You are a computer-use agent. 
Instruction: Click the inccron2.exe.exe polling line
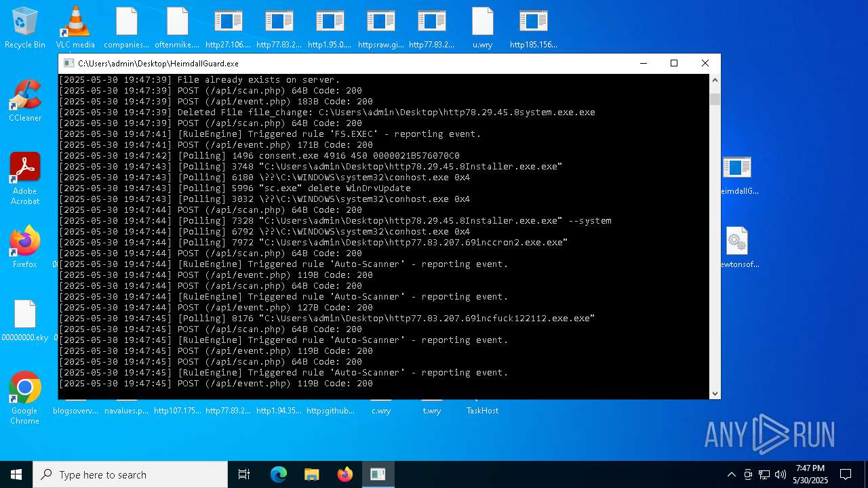click(x=313, y=243)
